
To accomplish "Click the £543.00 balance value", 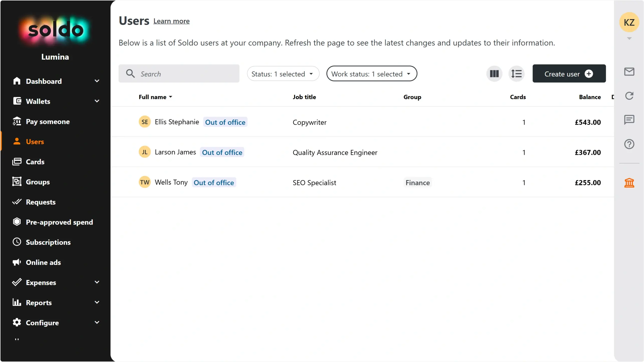I will [x=588, y=122].
